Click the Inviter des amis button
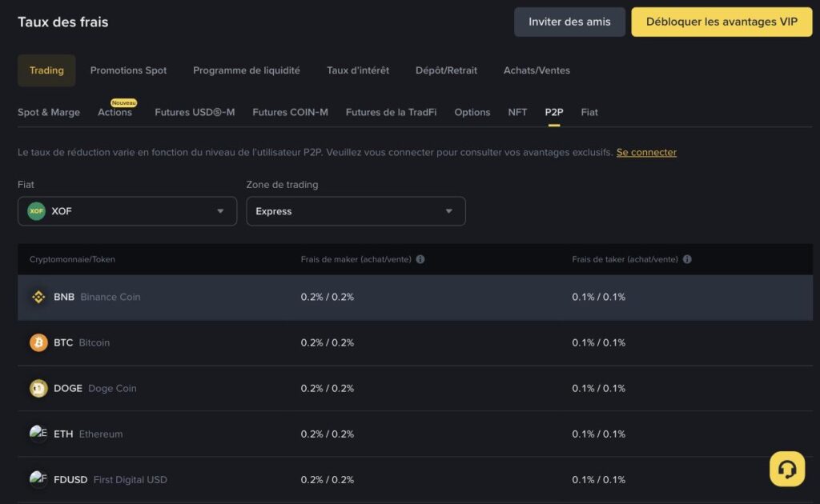The width and height of the screenshot is (820, 504). click(569, 22)
